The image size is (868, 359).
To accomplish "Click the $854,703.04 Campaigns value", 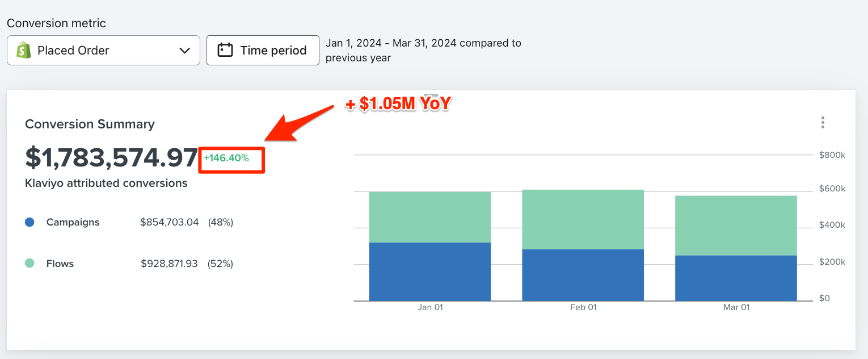I will tap(170, 222).
